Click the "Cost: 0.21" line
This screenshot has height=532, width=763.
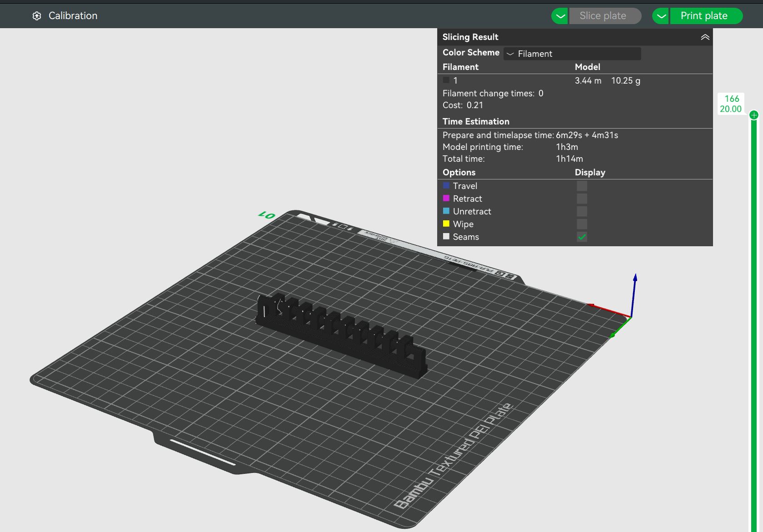(x=463, y=105)
